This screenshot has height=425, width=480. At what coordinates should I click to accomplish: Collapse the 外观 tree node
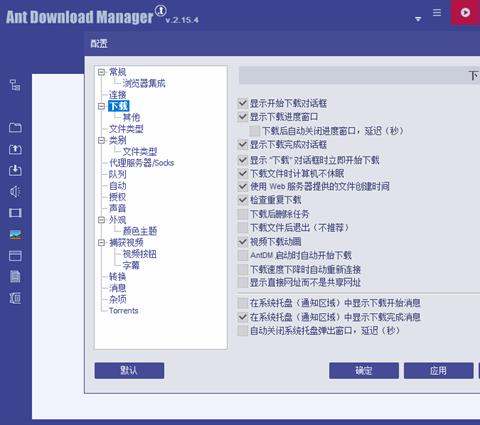[x=102, y=220]
